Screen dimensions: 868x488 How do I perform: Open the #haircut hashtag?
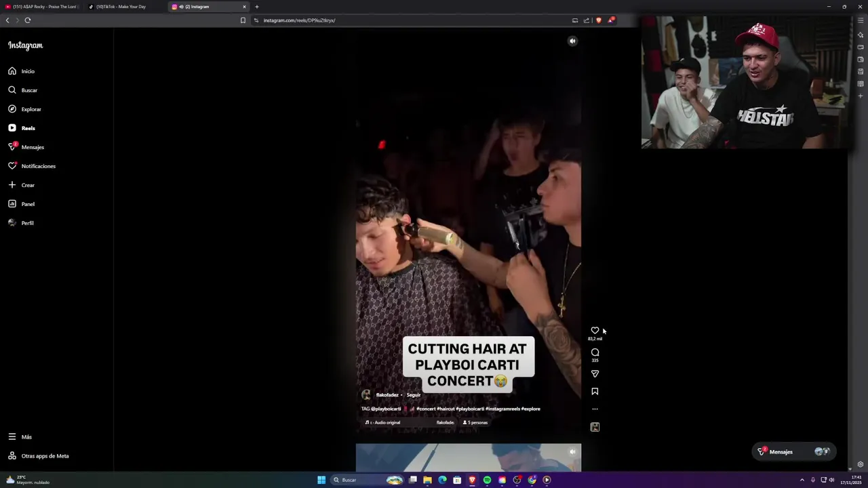[x=446, y=409]
